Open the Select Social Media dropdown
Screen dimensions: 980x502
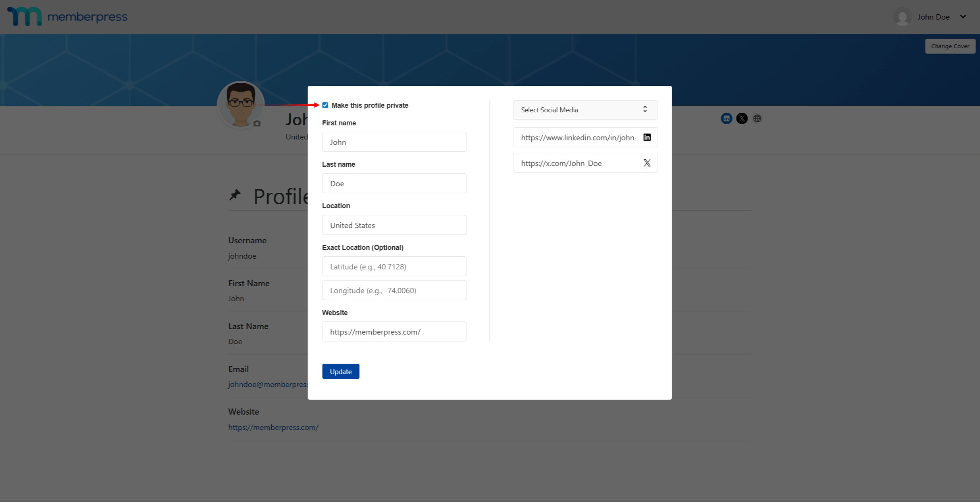585,110
